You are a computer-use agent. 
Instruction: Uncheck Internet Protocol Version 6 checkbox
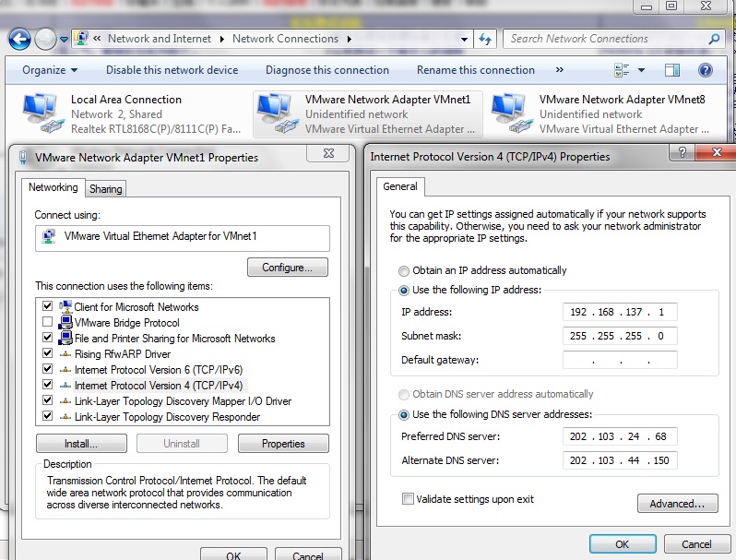[x=47, y=369]
